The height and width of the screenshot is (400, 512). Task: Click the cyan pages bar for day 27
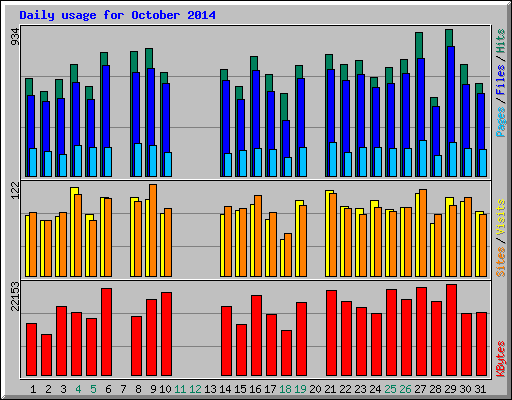423,158
